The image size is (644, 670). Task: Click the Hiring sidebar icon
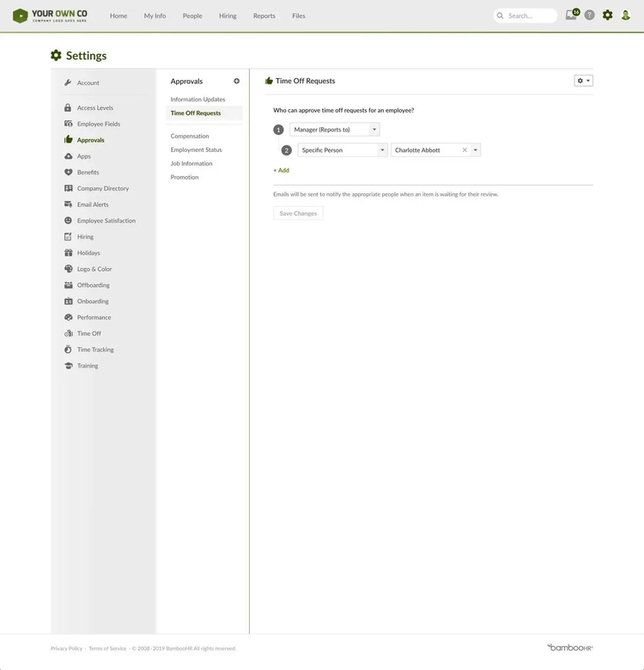[x=68, y=236]
